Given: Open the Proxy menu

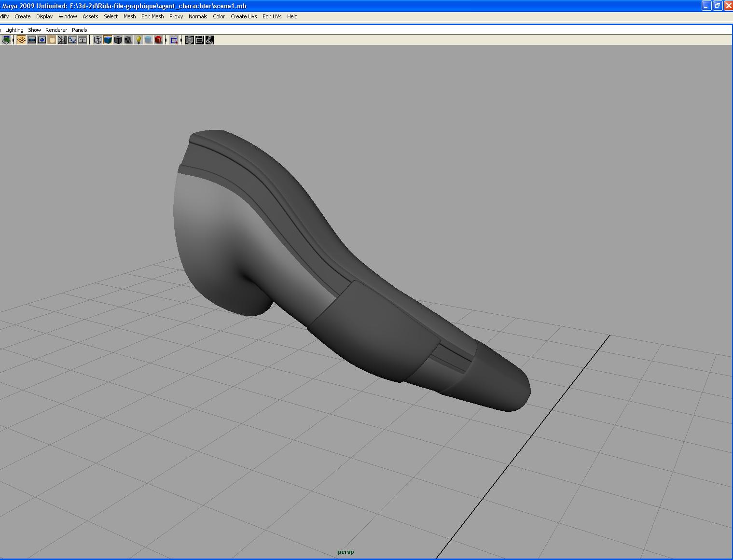Looking at the screenshot, I should [x=176, y=16].
